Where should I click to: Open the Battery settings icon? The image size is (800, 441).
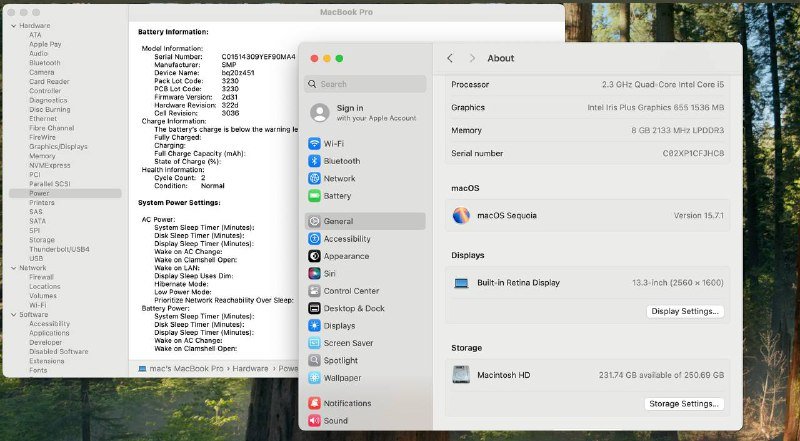(x=314, y=195)
